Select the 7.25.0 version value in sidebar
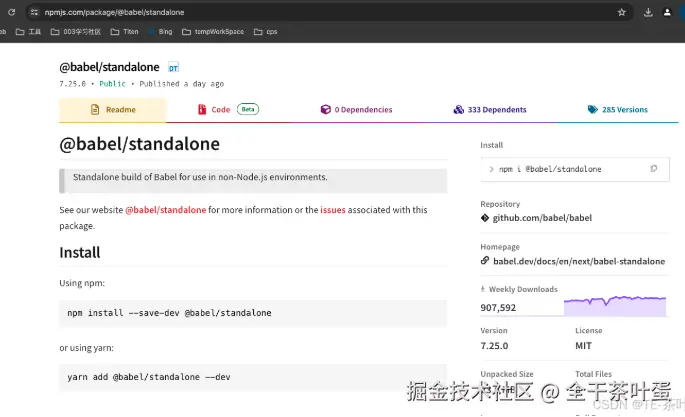685x417 pixels. click(494, 346)
